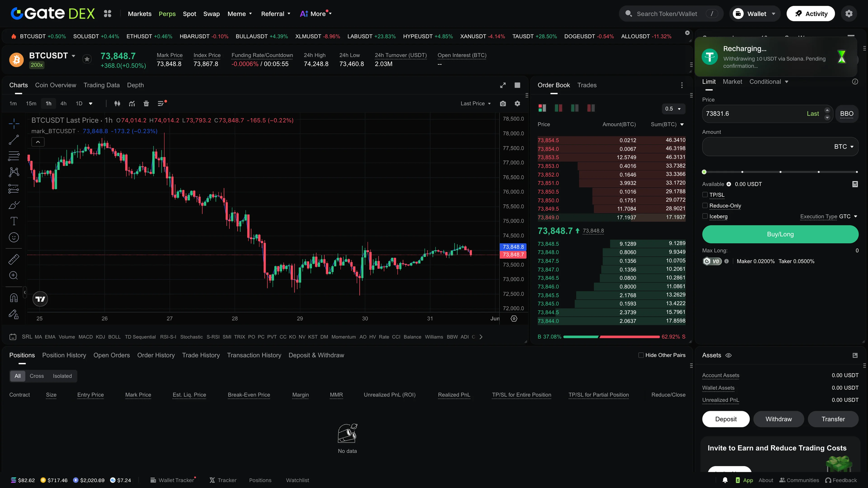Open the Fibonacci retracement tool group
The image size is (868, 488).
click(x=14, y=156)
